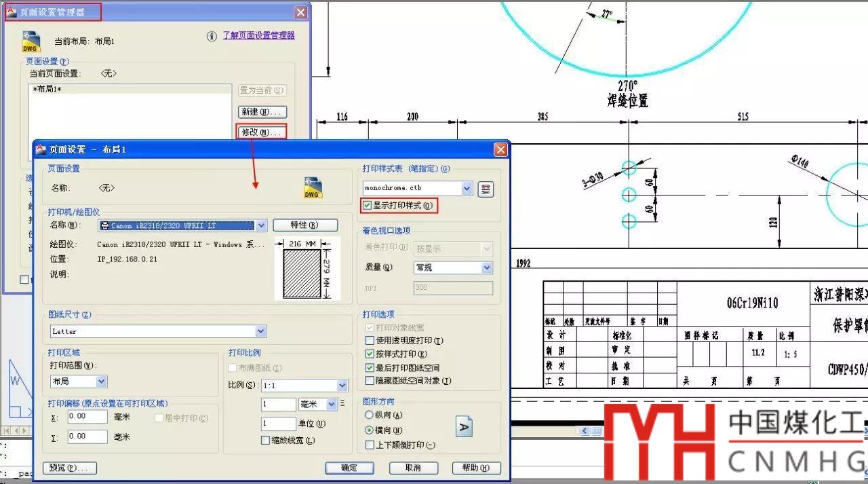Click the 216 x 279 MM paper preview

302,269
